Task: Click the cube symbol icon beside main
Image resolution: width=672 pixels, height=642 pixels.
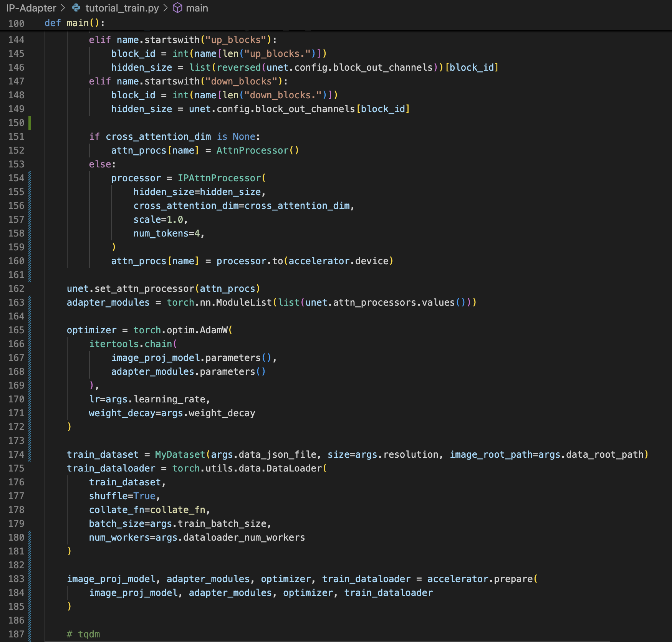Action: (x=177, y=8)
